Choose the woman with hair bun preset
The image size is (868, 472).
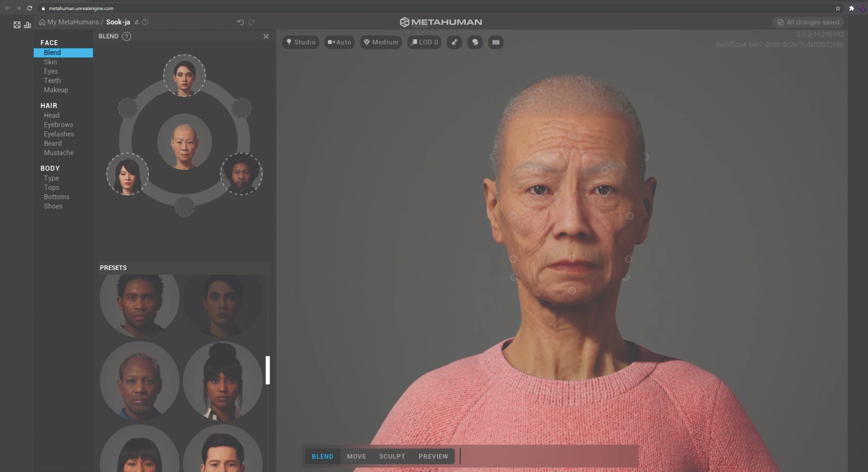[x=223, y=381]
